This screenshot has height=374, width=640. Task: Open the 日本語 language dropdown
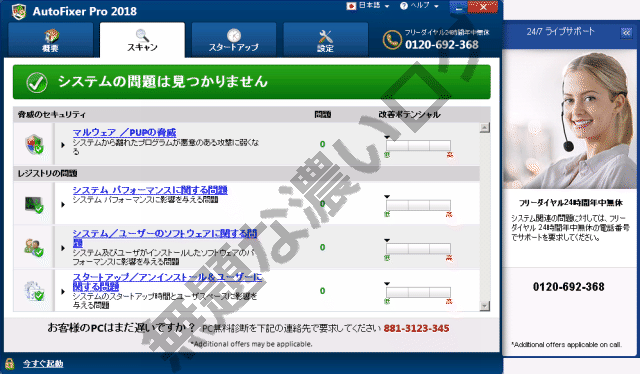(x=373, y=6)
